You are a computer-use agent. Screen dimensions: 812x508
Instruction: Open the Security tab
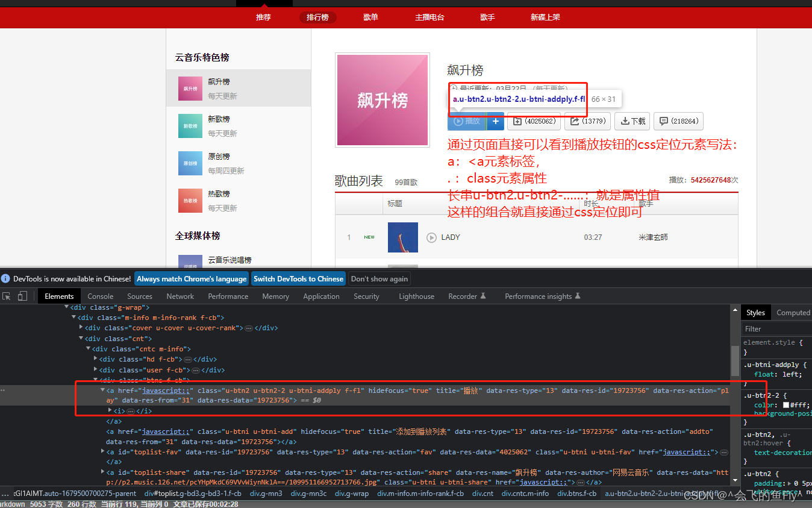pyautogui.click(x=366, y=296)
